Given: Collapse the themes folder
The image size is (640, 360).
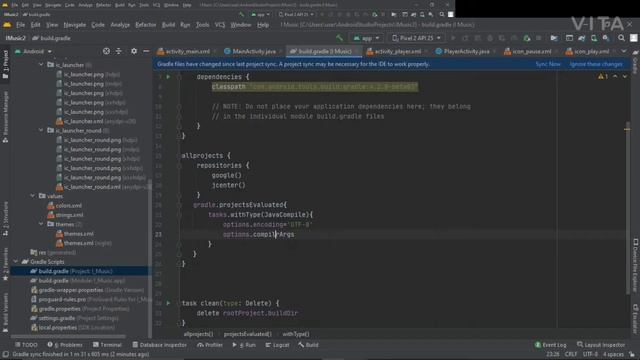Looking at the screenshot, I should (41, 224).
